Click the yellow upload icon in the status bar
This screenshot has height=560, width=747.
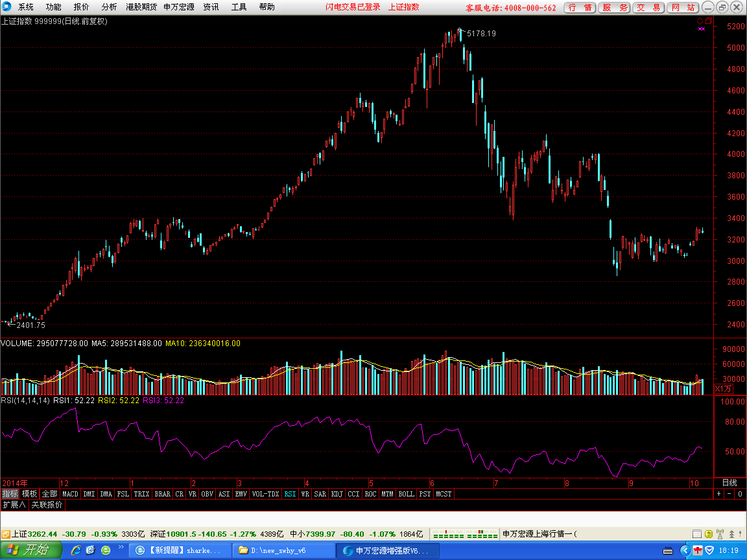point(708,534)
